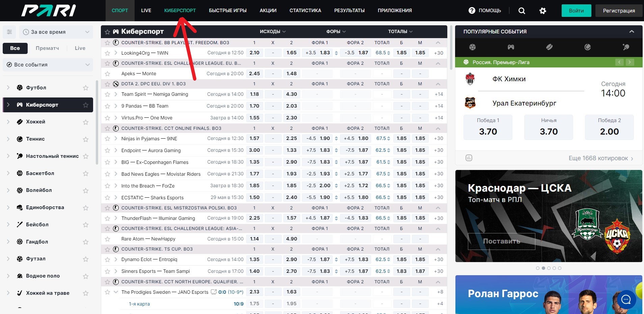Collapse COUNTER-STRIKE CCT ONLINE FINALS section
The image size is (644, 314).
tap(438, 128)
